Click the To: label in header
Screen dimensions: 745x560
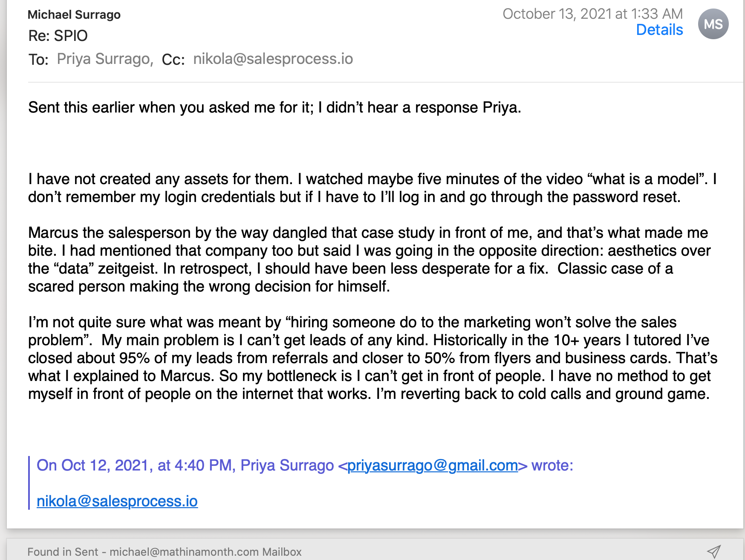[38, 59]
